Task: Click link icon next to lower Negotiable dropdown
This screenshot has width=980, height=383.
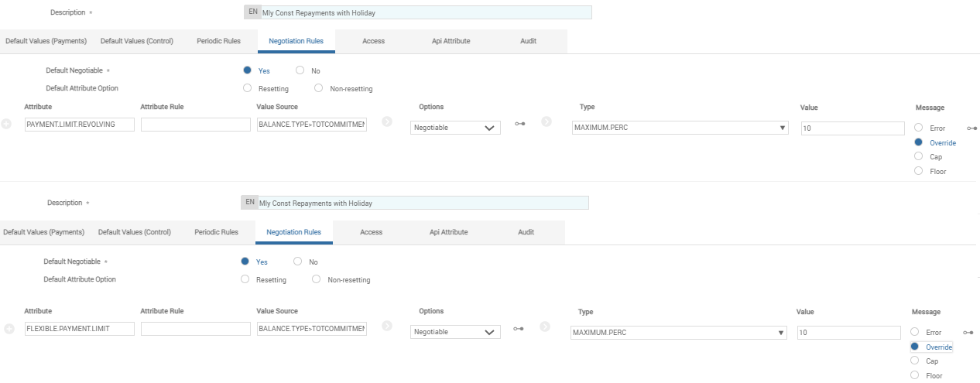Action: point(520,328)
